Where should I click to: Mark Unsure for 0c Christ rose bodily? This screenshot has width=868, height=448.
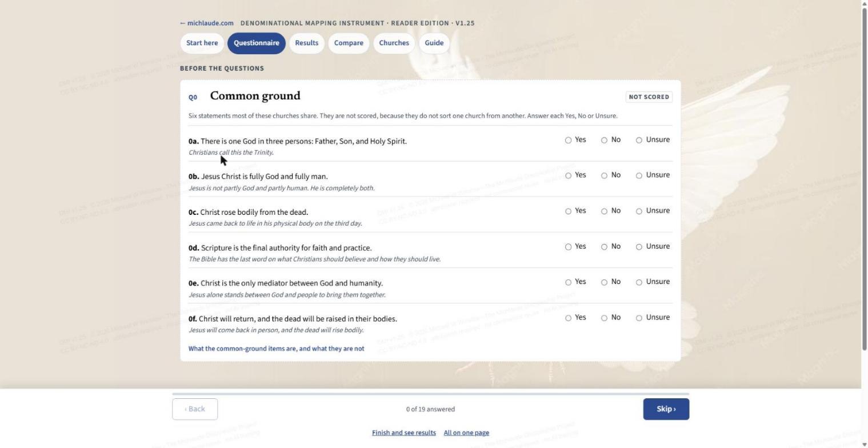coord(639,211)
